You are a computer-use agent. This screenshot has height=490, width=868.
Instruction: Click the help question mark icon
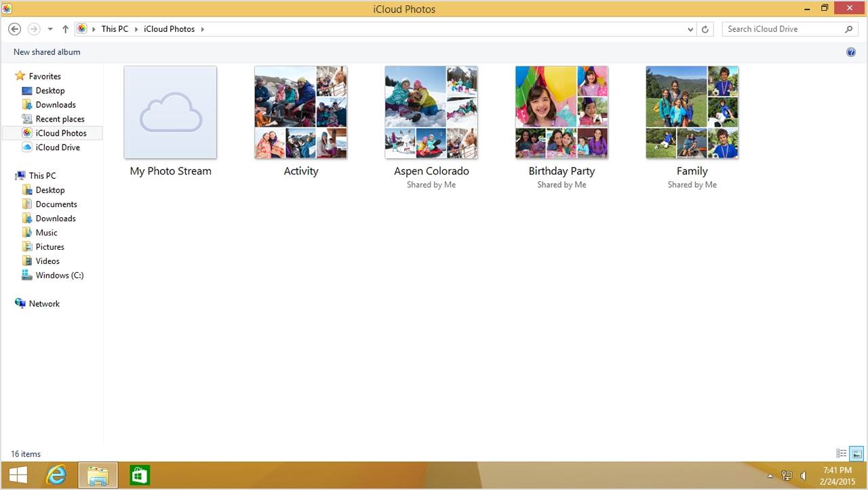click(x=851, y=52)
